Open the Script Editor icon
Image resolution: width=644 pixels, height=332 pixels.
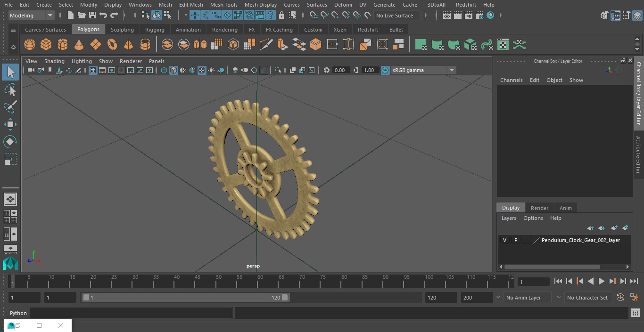pyautogui.click(x=635, y=313)
